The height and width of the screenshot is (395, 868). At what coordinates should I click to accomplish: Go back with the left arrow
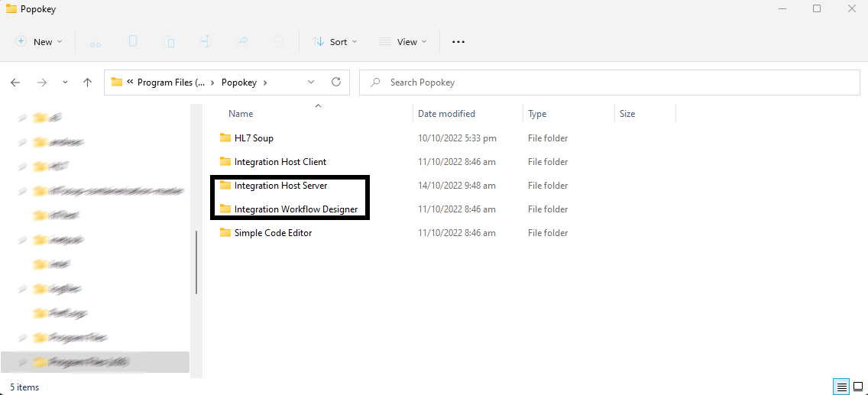15,83
